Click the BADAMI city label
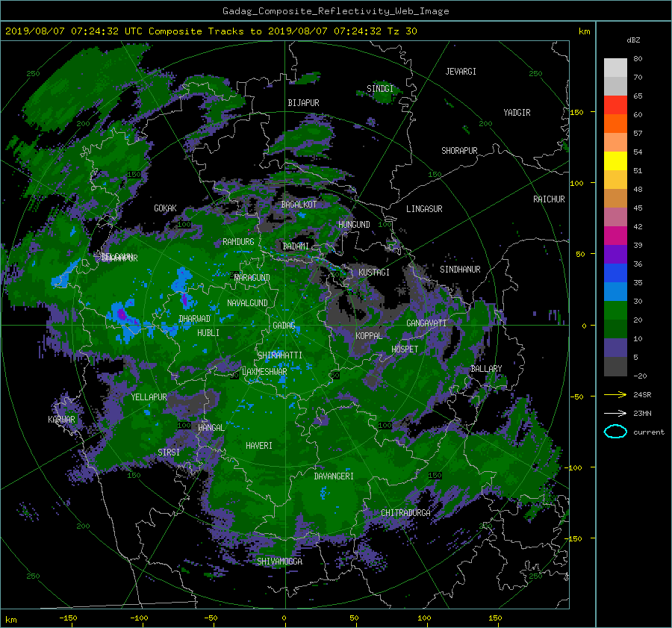 point(296,246)
